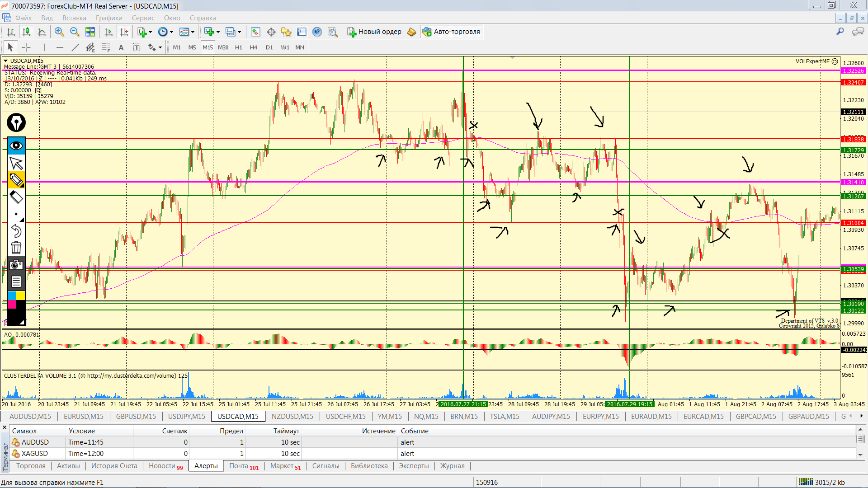This screenshot has width=868, height=488.
Task: Take a screenshot with the camera icon
Action: pyautogui.click(x=16, y=265)
